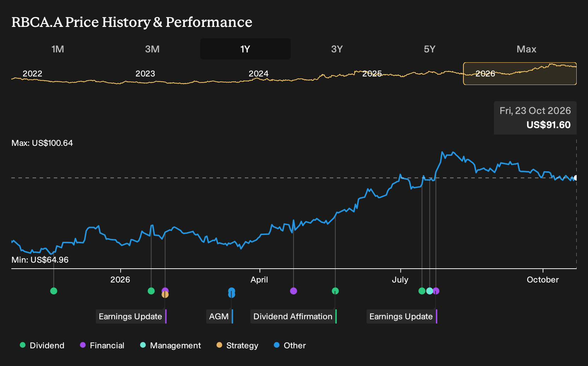
Task: Click purple Financial dot right of teal dot
Action: coord(436,291)
